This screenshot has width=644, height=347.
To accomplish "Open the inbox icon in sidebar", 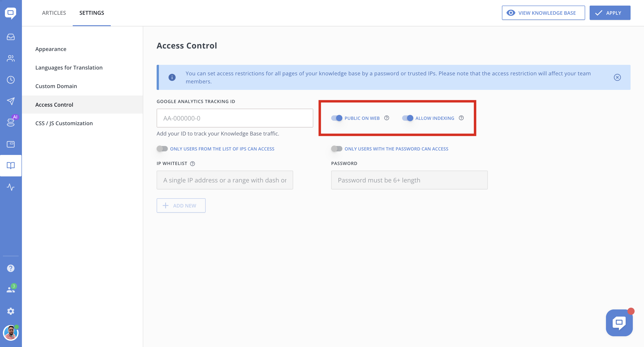I will (x=11, y=37).
